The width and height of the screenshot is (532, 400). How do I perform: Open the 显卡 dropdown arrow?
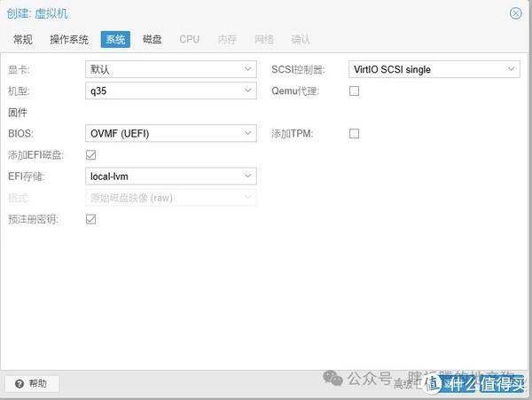(248, 69)
